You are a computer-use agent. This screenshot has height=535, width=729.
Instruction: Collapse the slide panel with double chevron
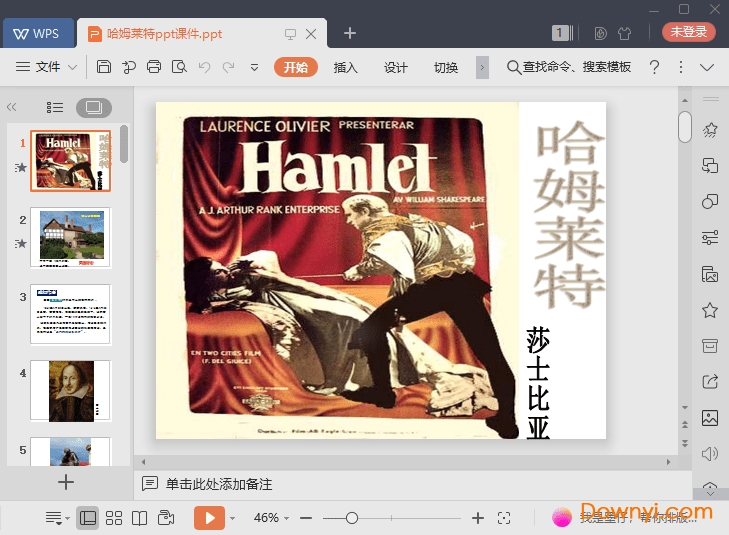[x=12, y=107]
